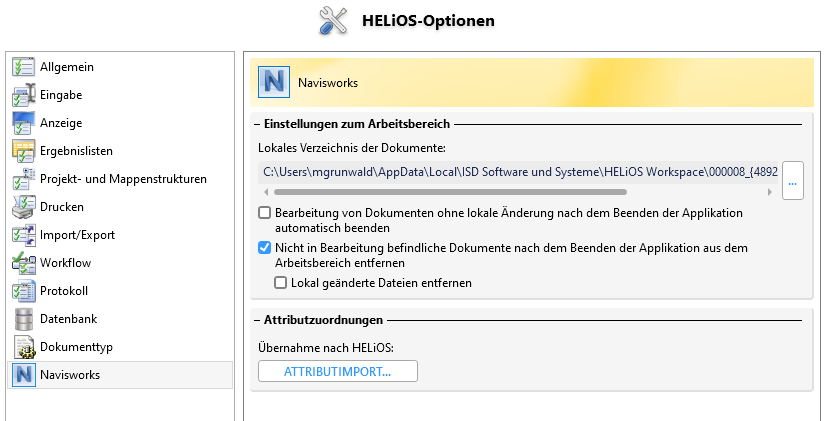Image resolution: width=826 pixels, height=421 pixels.
Task: Open Ergebnislisten via its table icon
Action: coord(23,151)
